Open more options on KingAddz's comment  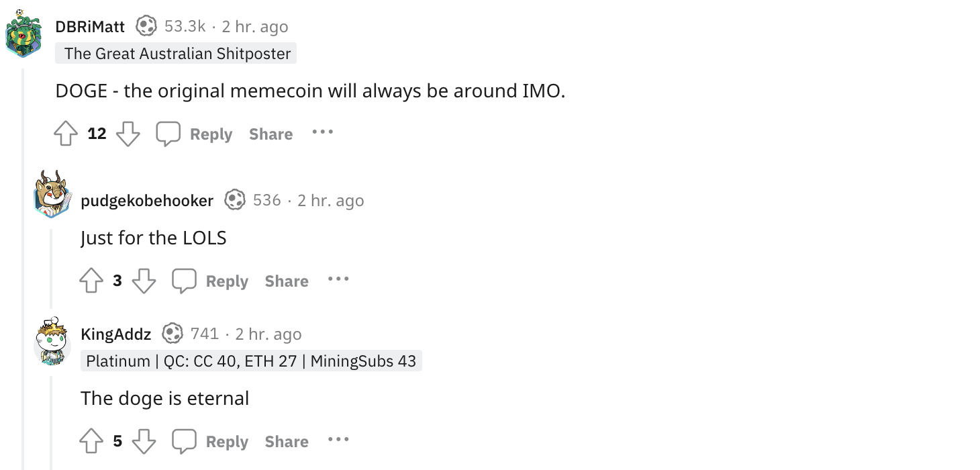coord(338,440)
